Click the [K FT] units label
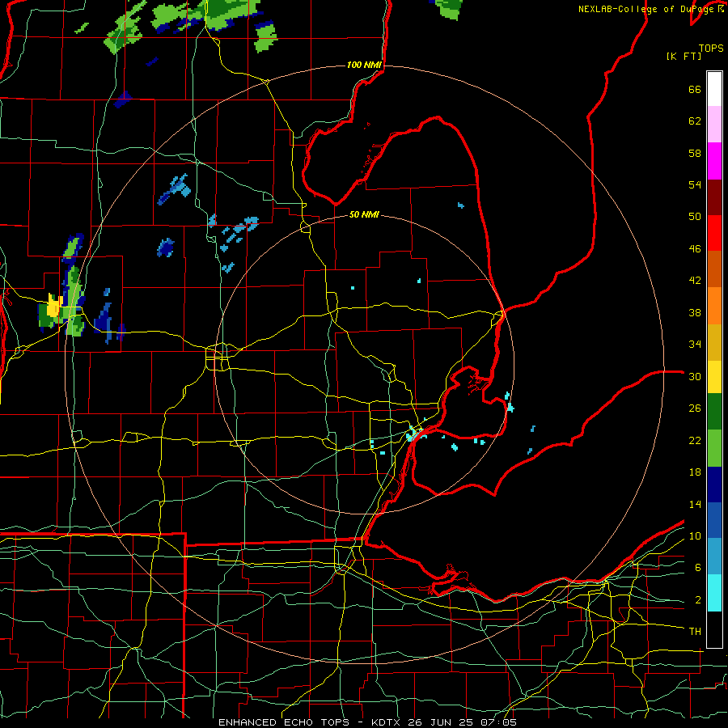 [684, 57]
